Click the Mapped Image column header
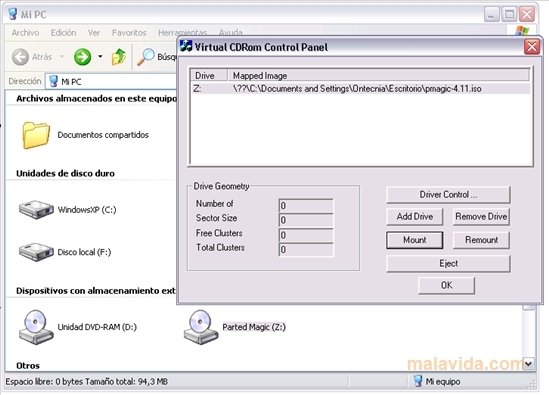Screen dimensions: 549x395 pyautogui.click(x=378, y=76)
